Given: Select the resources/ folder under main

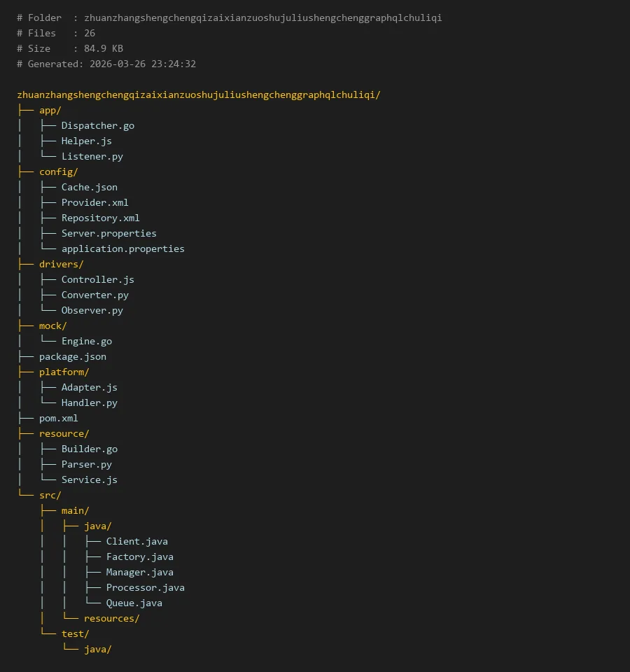Looking at the screenshot, I should click(111, 619).
